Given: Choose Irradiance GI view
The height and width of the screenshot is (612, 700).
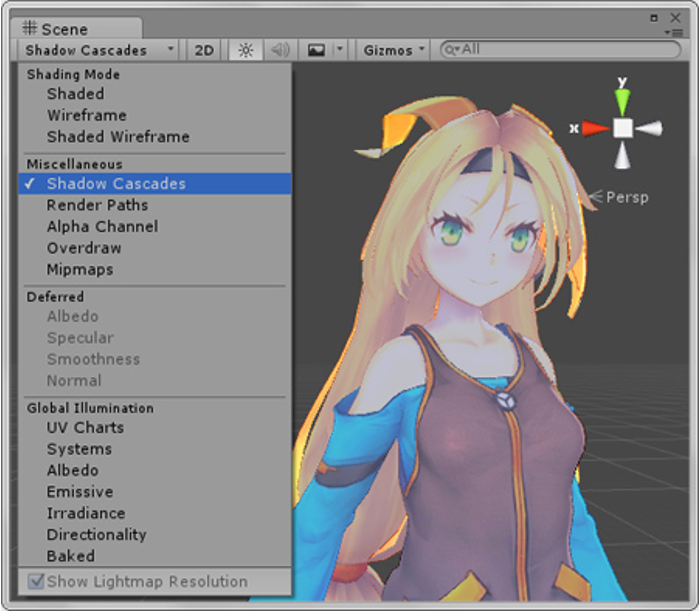Looking at the screenshot, I should 154,513.
